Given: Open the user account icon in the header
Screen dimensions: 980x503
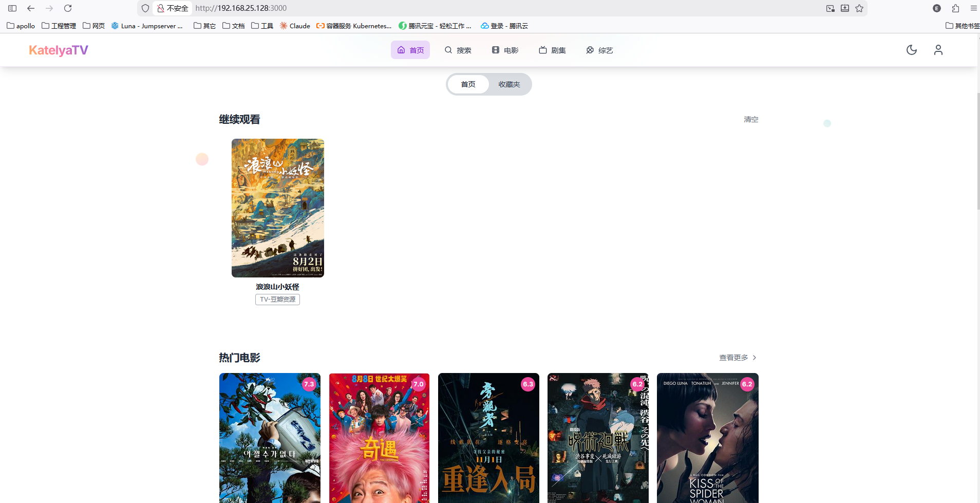Looking at the screenshot, I should pos(938,50).
